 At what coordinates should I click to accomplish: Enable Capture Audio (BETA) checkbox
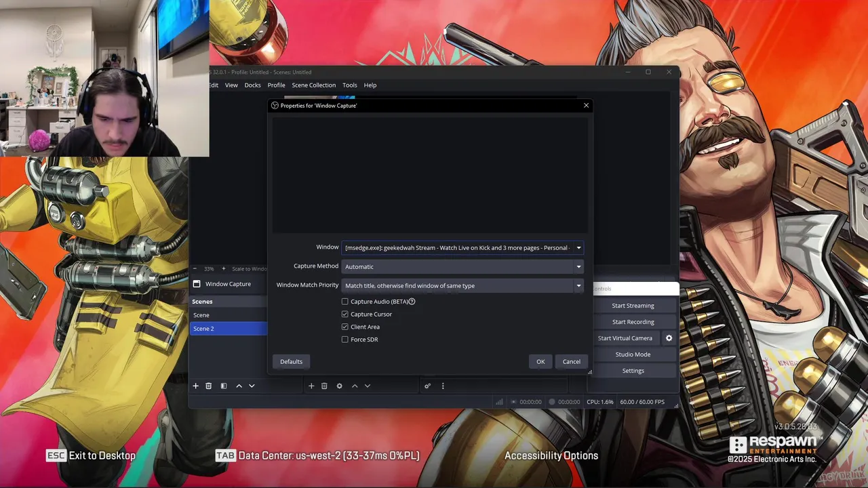(x=345, y=302)
